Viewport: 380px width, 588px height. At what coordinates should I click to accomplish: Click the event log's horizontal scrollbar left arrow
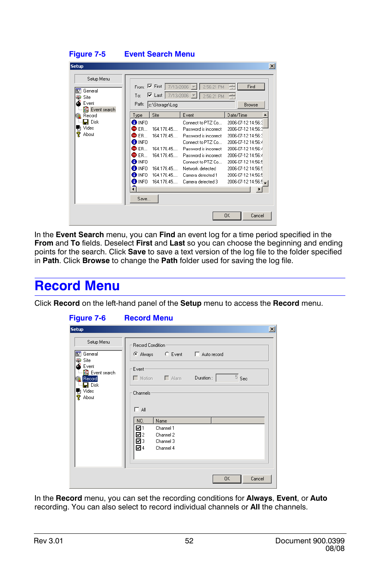[x=134, y=189]
